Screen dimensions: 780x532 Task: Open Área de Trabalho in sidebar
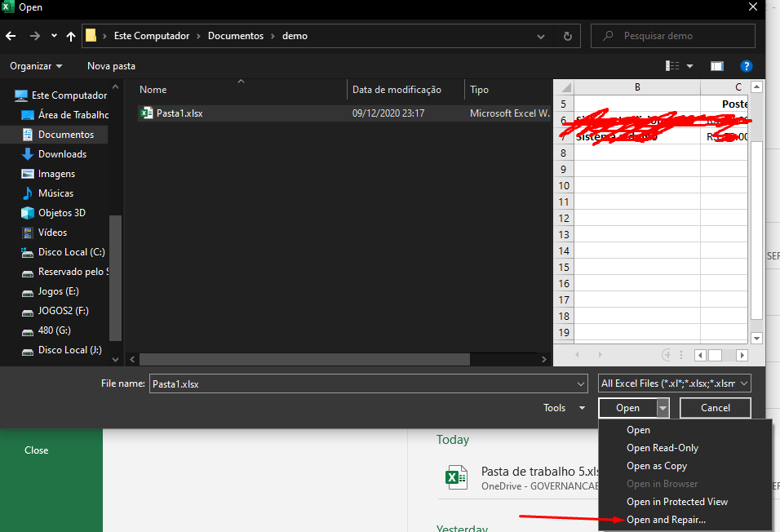(64, 115)
